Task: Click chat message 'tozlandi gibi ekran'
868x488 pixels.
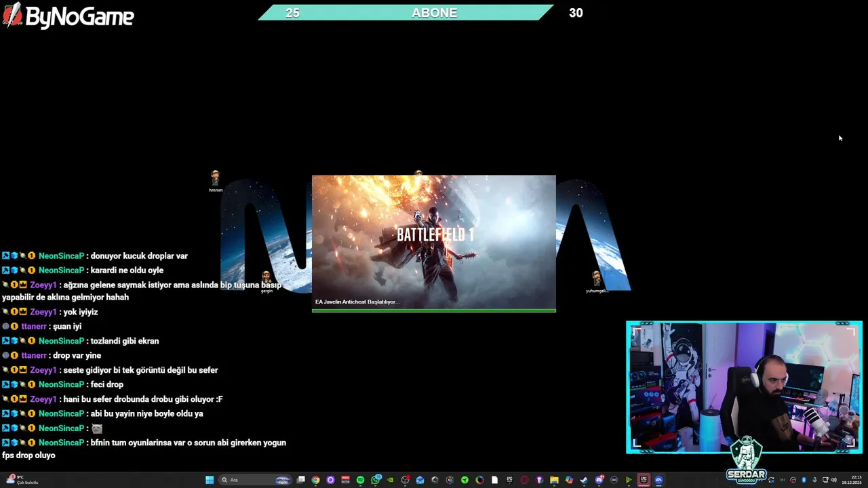Action: point(125,341)
